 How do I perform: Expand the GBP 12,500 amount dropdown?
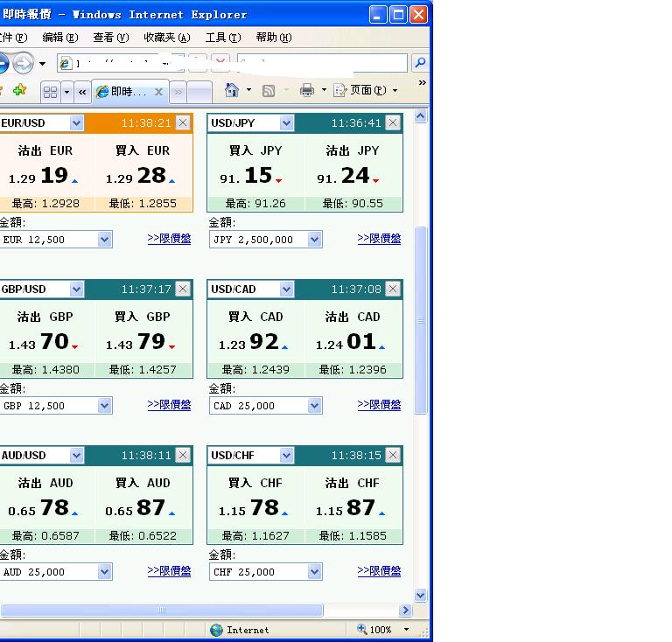(105, 406)
